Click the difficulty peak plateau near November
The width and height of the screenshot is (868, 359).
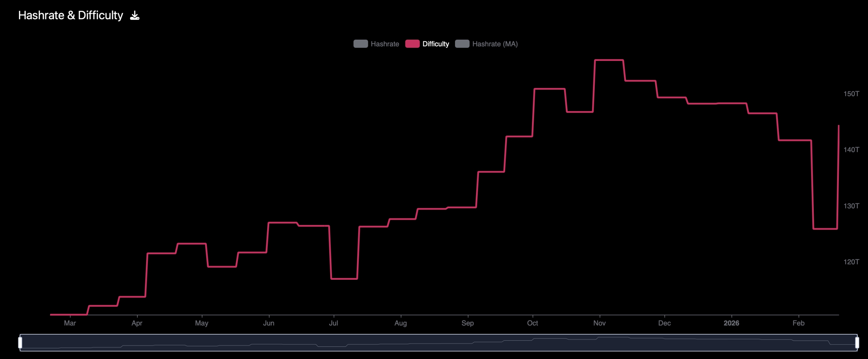click(609, 60)
